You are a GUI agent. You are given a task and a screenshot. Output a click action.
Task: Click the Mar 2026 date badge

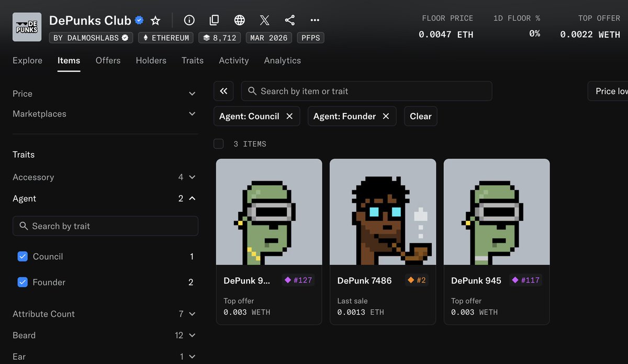pos(269,38)
